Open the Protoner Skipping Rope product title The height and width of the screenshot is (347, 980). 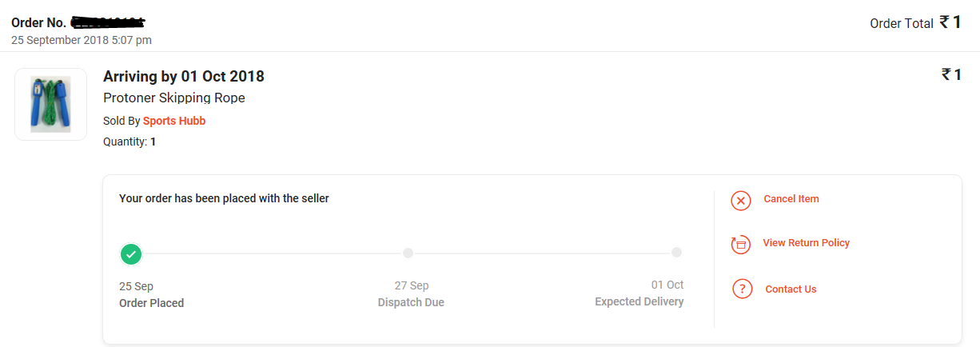tap(174, 98)
